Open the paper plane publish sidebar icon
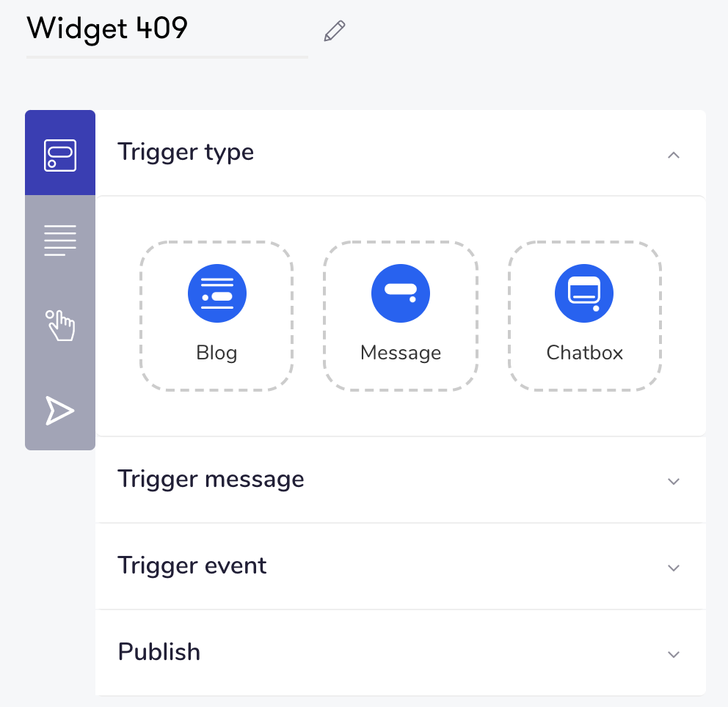Viewport: 728px width, 707px height. pos(60,411)
